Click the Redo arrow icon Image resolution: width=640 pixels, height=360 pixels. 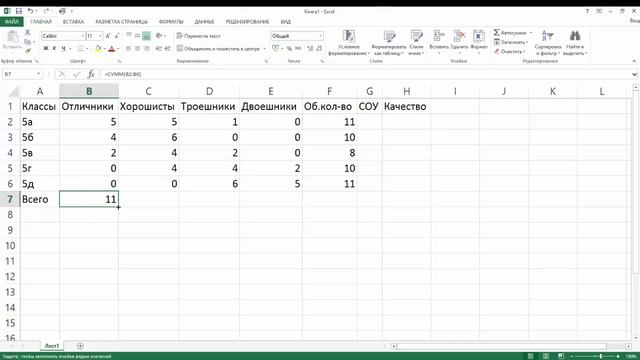[x=46, y=11]
